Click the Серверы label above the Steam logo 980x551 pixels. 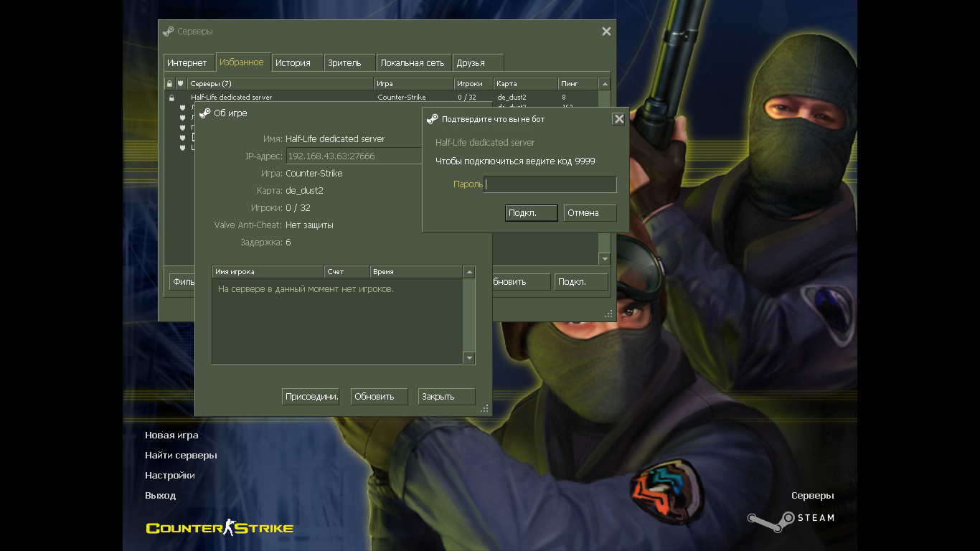pyautogui.click(x=813, y=496)
